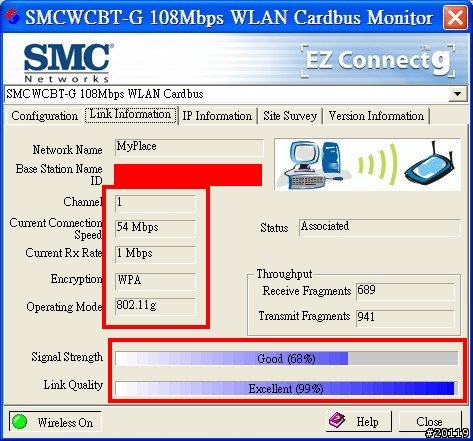
Task: Click the Current Rx Rate 1 Mbps field
Action: click(155, 254)
